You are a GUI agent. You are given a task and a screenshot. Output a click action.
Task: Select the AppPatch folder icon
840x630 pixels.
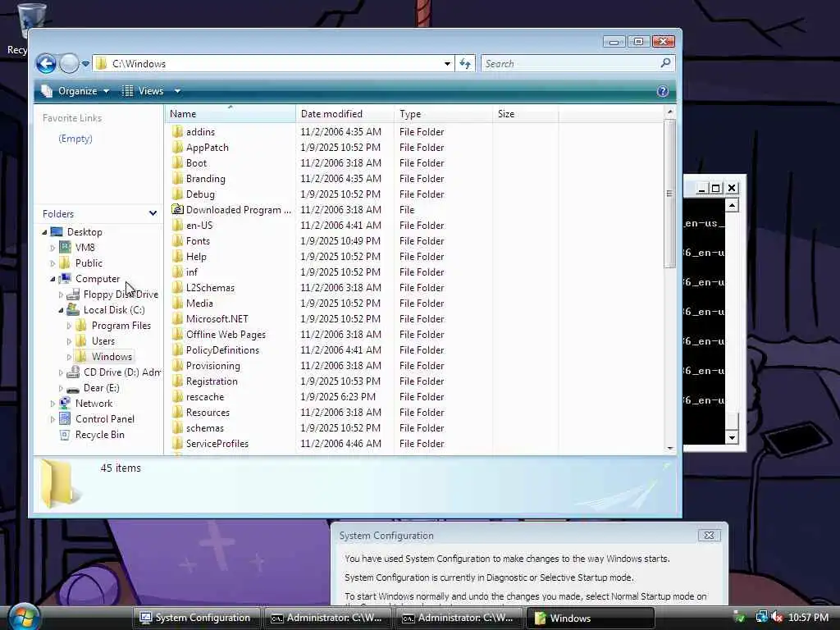click(x=177, y=148)
